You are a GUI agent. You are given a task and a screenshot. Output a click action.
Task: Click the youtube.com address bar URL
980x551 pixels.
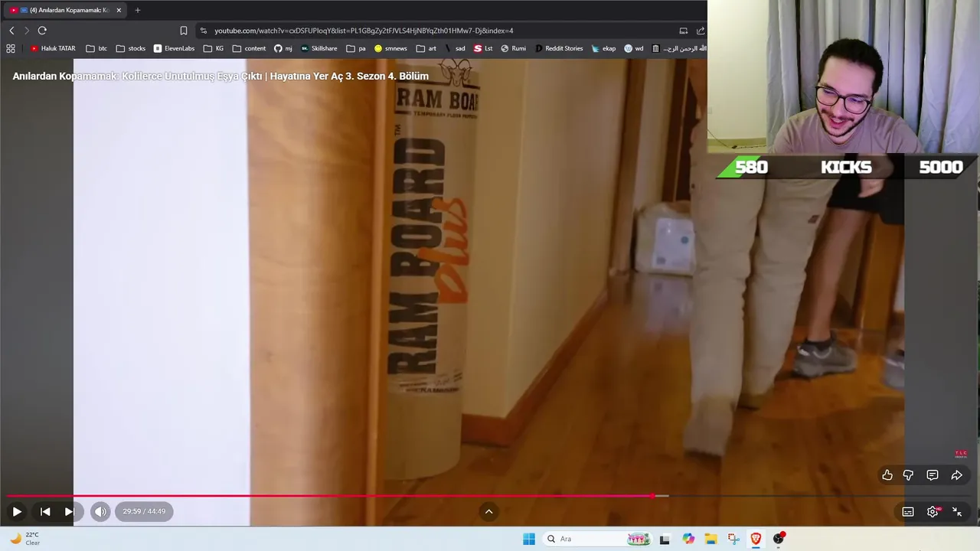click(364, 31)
